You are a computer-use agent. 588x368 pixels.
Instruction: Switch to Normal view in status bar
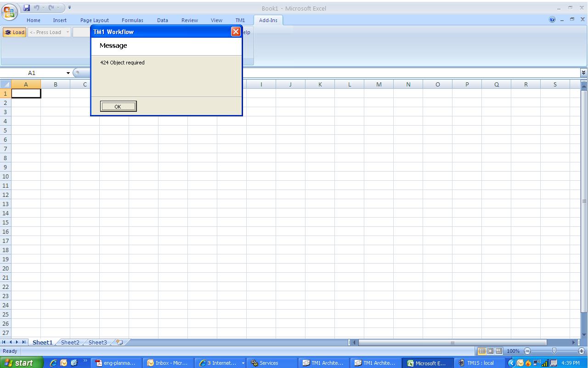482,351
